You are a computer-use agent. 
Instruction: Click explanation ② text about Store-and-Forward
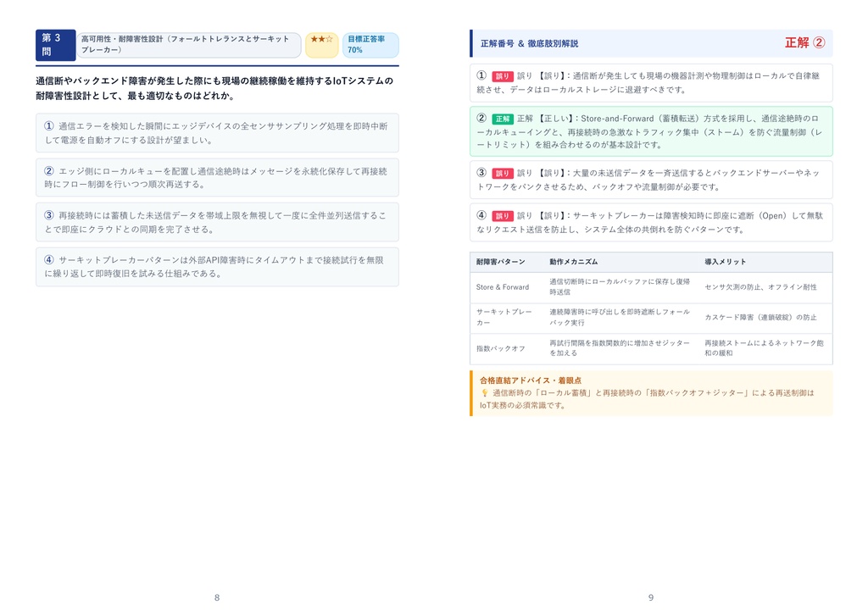651,131
